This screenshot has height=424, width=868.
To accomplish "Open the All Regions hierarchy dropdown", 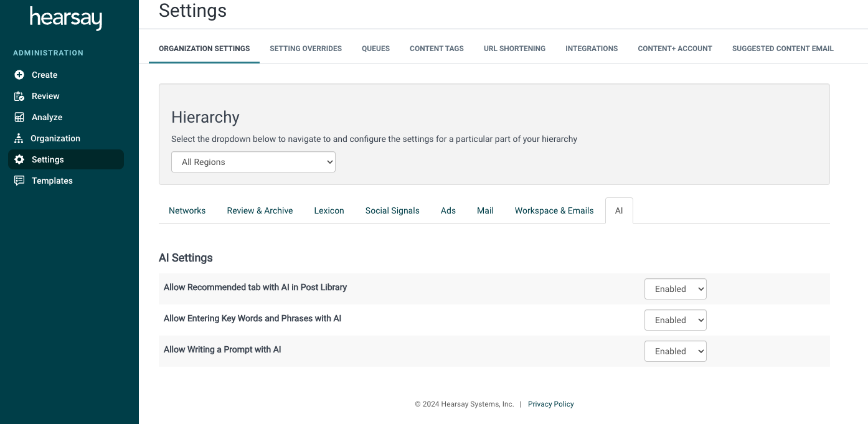I will [253, 162].
